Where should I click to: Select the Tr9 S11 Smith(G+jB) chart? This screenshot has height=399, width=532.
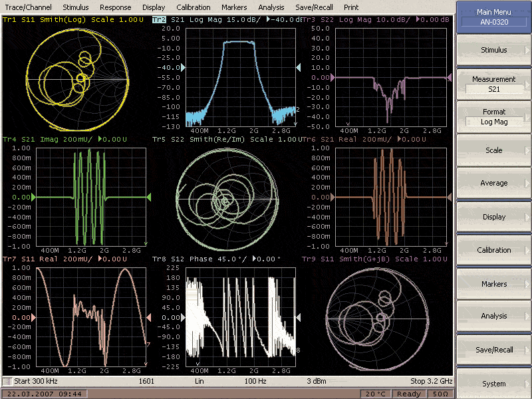pyautogui.click(x=376, y=319)
